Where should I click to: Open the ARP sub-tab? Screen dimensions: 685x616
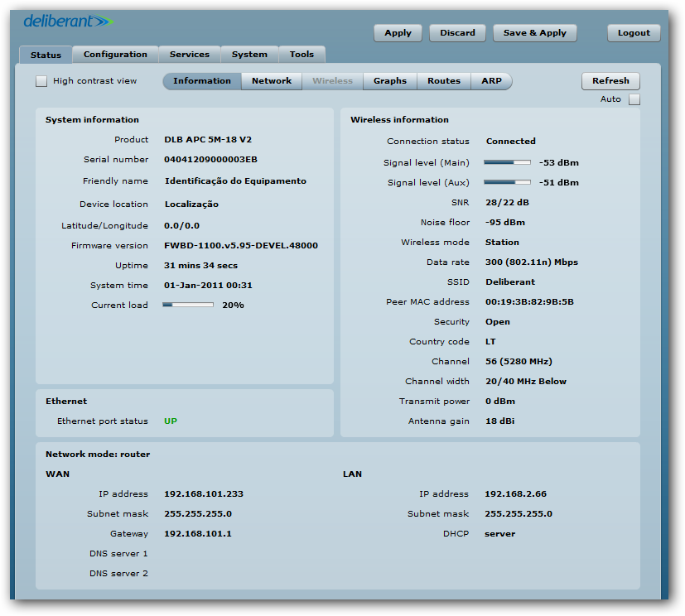coord(491,80)
